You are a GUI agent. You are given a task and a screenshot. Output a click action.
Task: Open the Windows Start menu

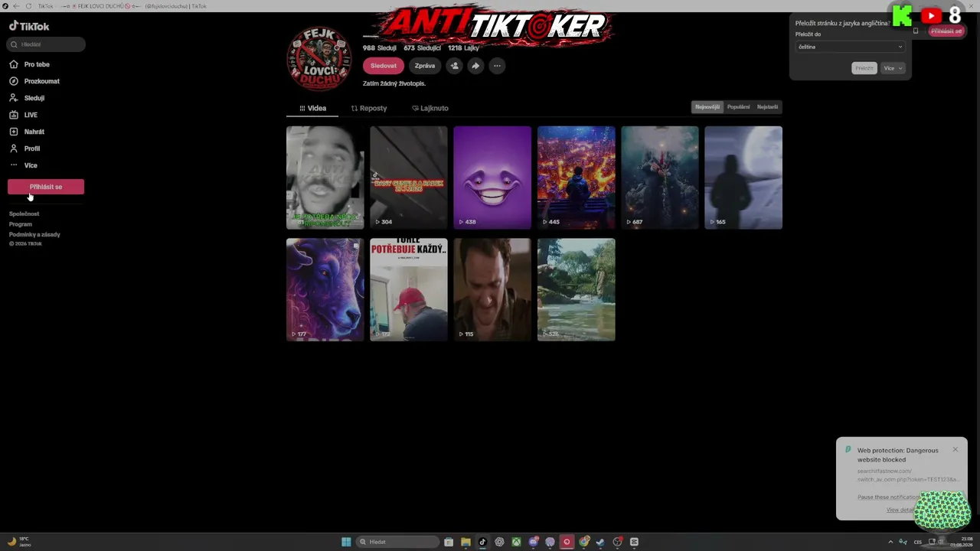click(346, 542)
